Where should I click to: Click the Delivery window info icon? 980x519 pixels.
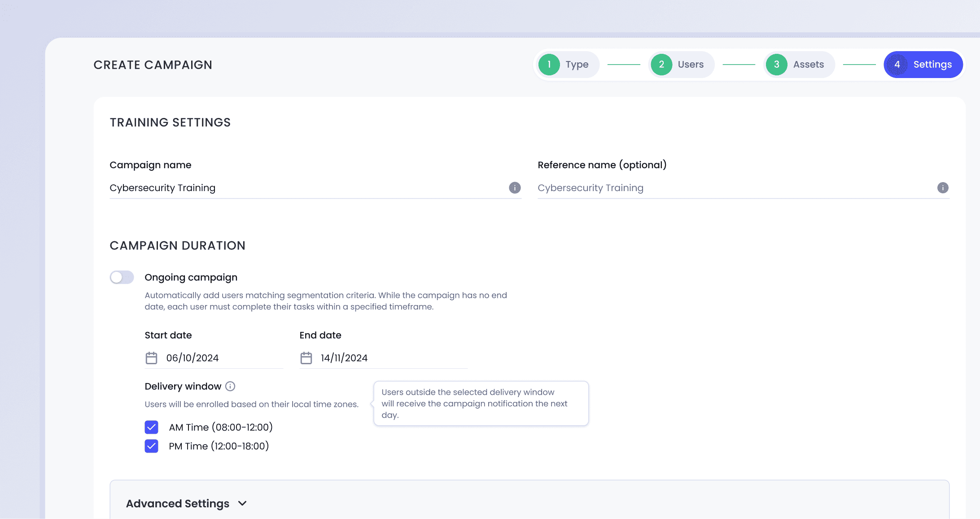click(230, 386)
